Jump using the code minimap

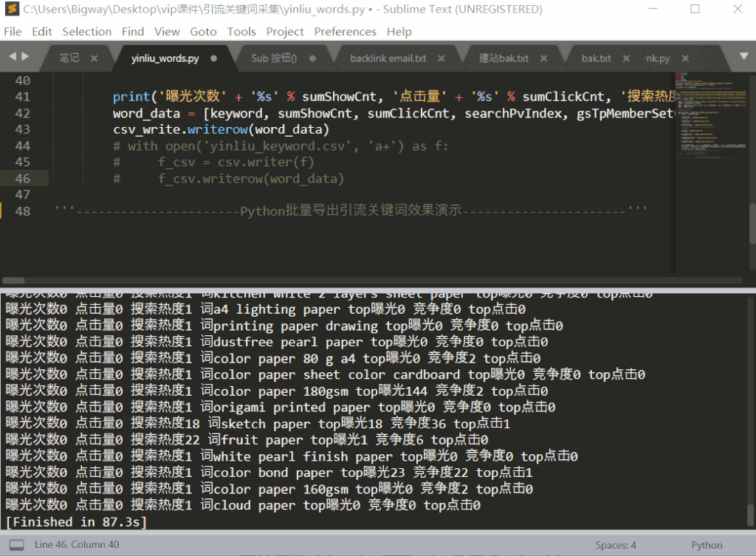click(x=712, y=114)
